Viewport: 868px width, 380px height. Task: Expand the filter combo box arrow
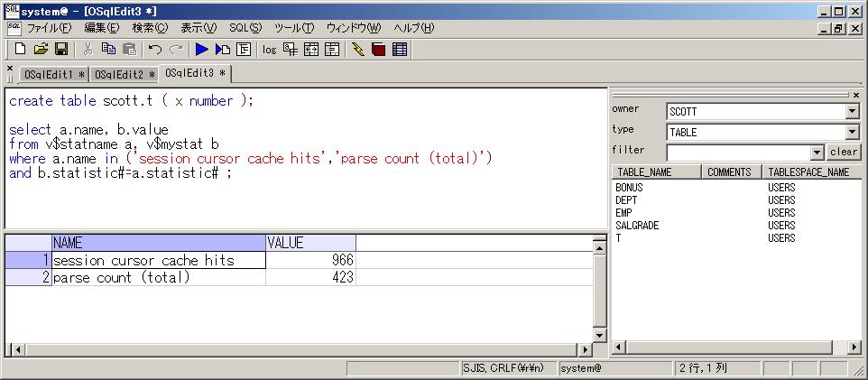tap(817, 153)
